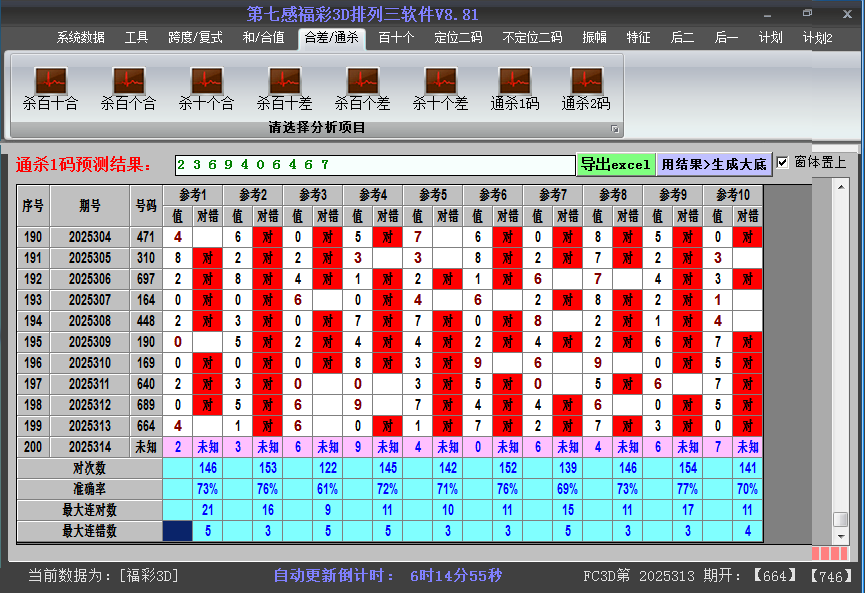Select the unknown row 2025314 in table
This screenshot has height=593, width=865.
coord(90,447)
